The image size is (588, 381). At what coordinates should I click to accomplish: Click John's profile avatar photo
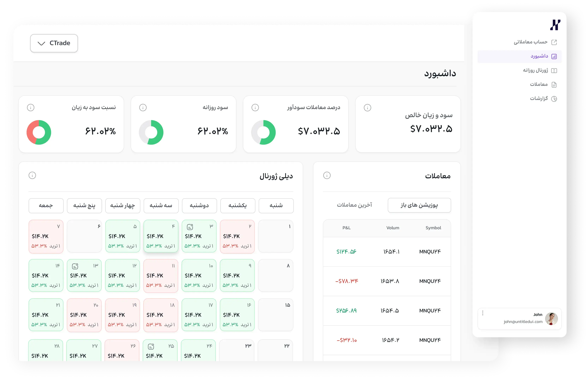pos(551,319)
